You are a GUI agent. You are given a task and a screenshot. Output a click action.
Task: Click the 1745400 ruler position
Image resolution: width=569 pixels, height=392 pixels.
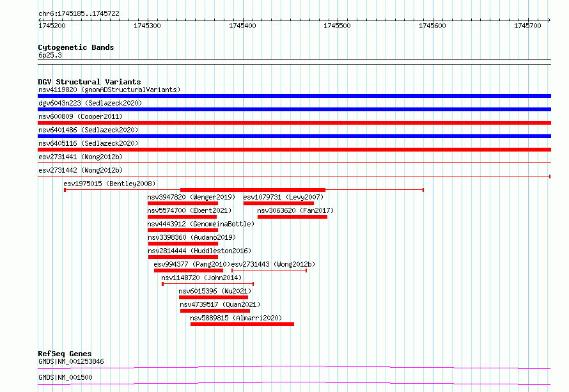click(242, 26)
